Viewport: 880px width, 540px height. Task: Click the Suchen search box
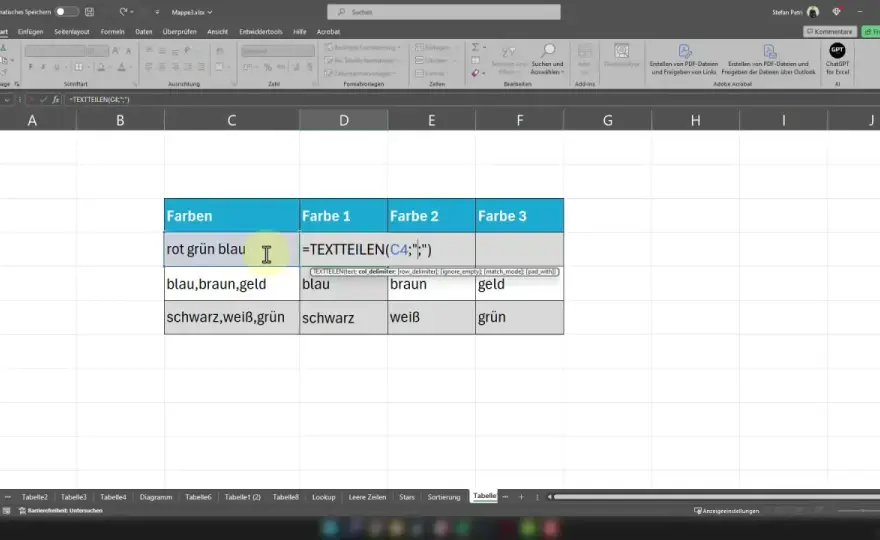pyautogui.click(x=444, y=12)
